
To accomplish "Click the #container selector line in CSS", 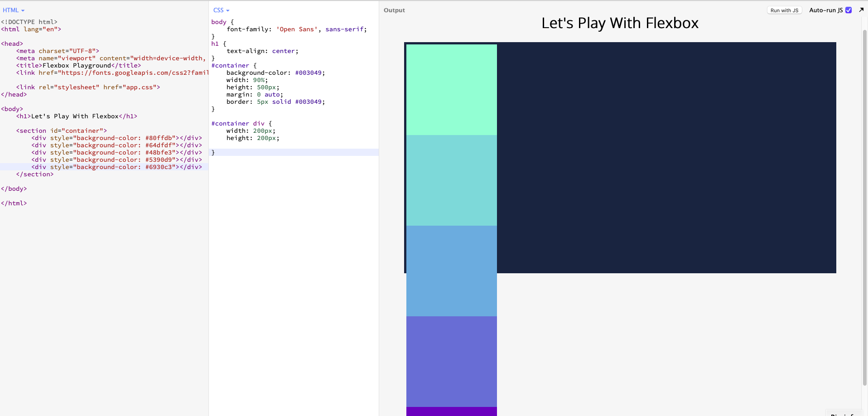I will click(234, 65).
